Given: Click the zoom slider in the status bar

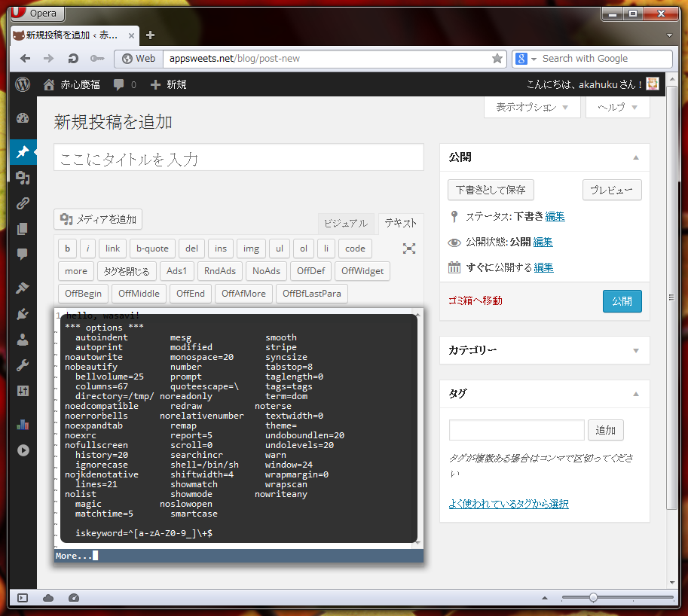Looking at the screenshot, I should coord(593,598).
